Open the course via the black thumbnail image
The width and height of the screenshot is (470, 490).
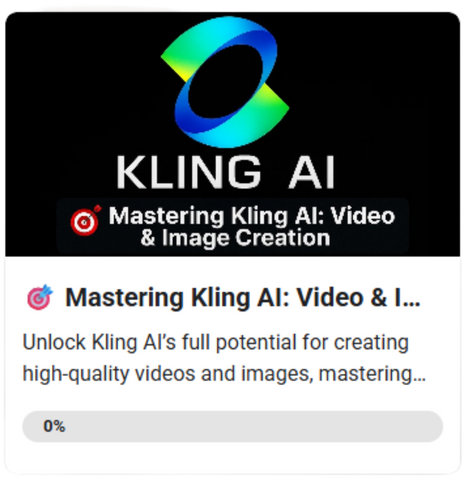click(x=233, y=134)
